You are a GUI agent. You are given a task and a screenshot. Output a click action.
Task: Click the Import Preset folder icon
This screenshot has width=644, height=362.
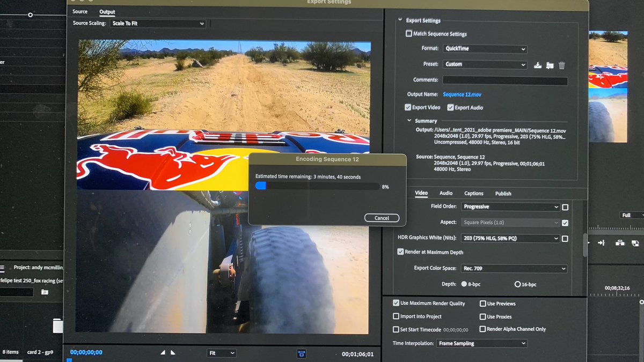[x=550, y=65]
